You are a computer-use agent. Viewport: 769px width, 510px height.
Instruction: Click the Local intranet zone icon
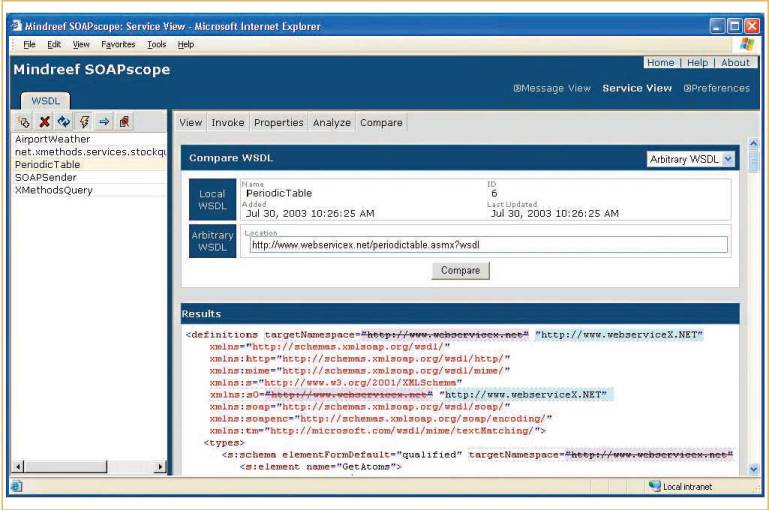pyautogui.click(x=654, y=486)
